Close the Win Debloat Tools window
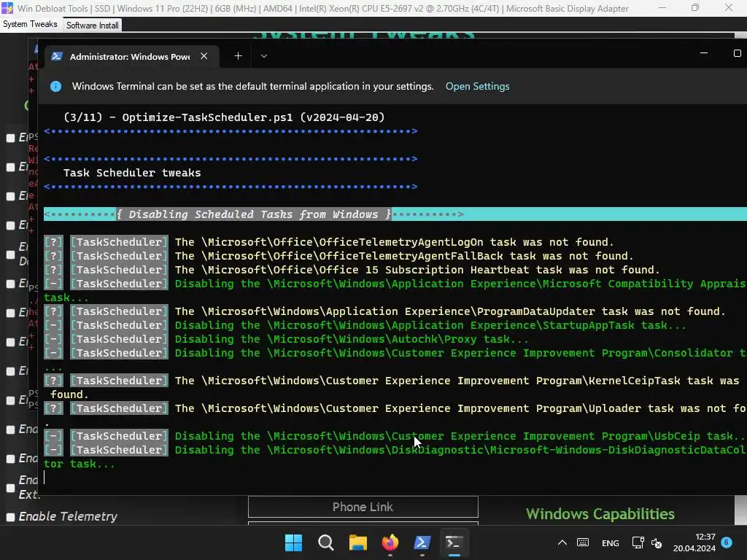Image resolution: width=747 pixels, height=560 pixels. coord(729,8)
